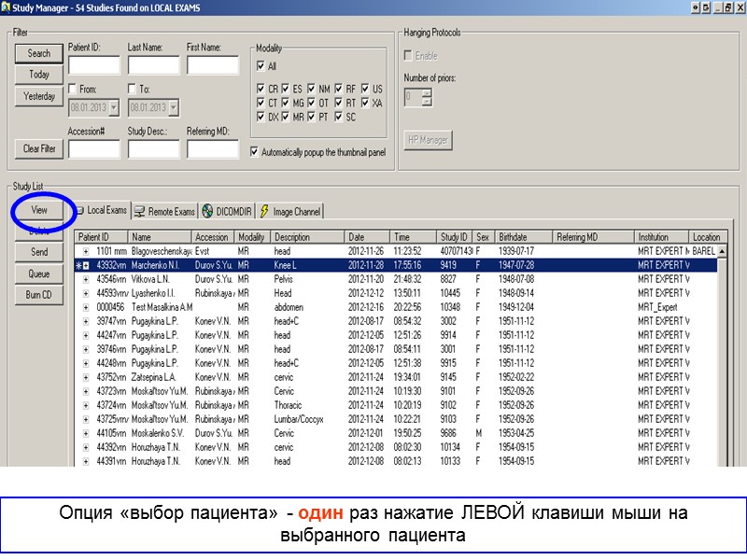Uncheck the RF modality checkbox

pos(338,89)
